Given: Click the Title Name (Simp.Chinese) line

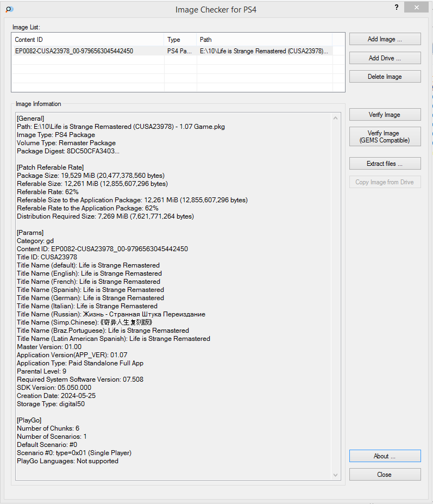Looking at the screenshot, I should [84, 322].
